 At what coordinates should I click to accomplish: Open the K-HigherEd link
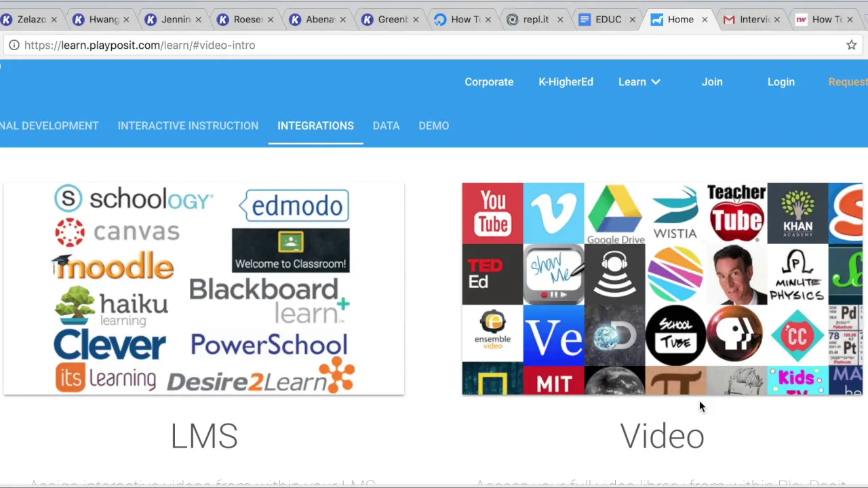(566, 82)
